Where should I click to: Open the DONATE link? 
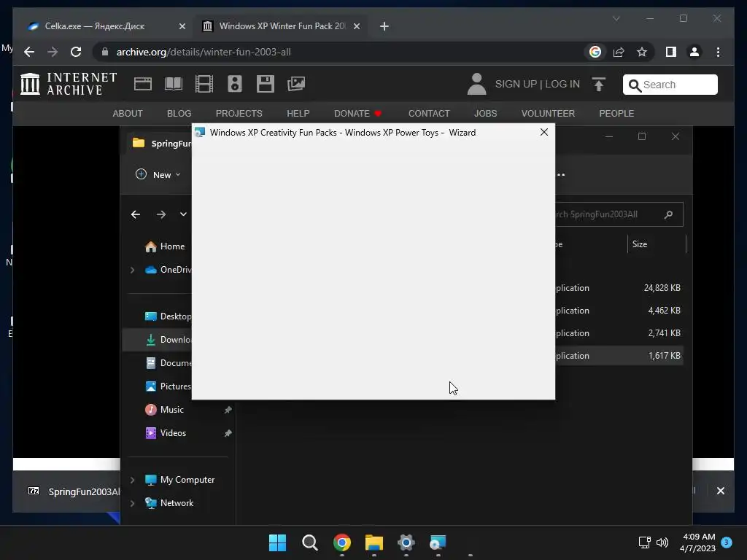357,113
